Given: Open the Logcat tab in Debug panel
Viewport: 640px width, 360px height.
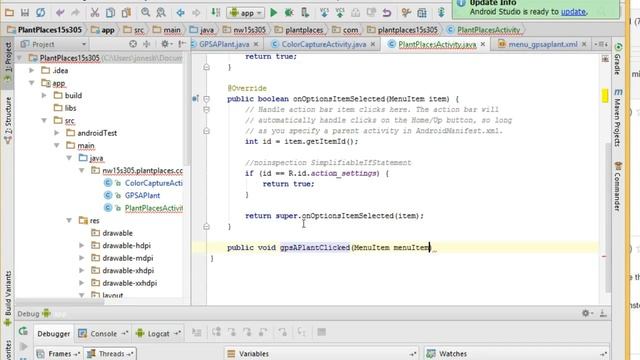Looking at the screenshot, I should tap(158, 333).
